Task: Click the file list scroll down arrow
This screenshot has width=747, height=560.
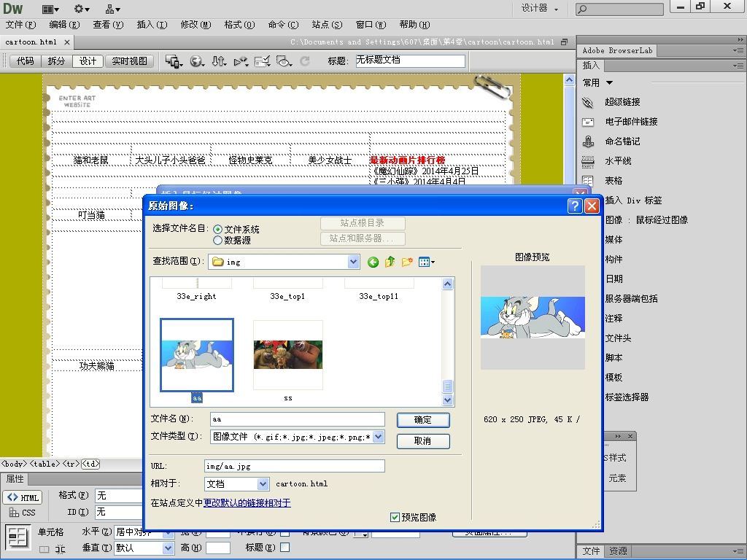Action: coord(447,400)
